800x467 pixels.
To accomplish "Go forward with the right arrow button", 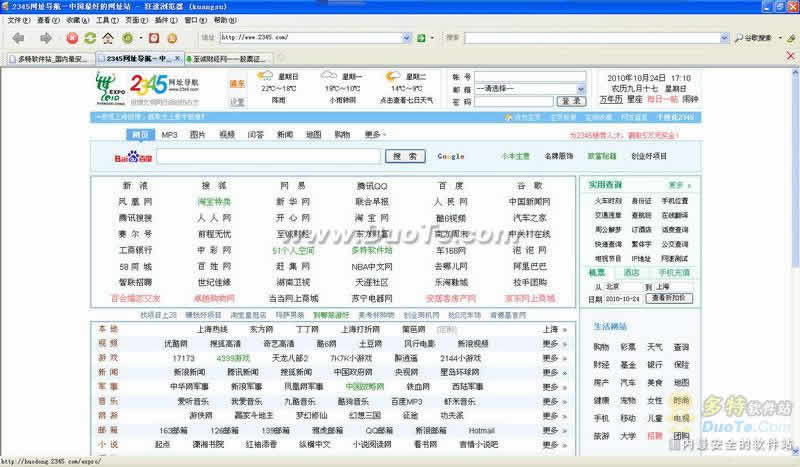I will (x=46, y=38).
